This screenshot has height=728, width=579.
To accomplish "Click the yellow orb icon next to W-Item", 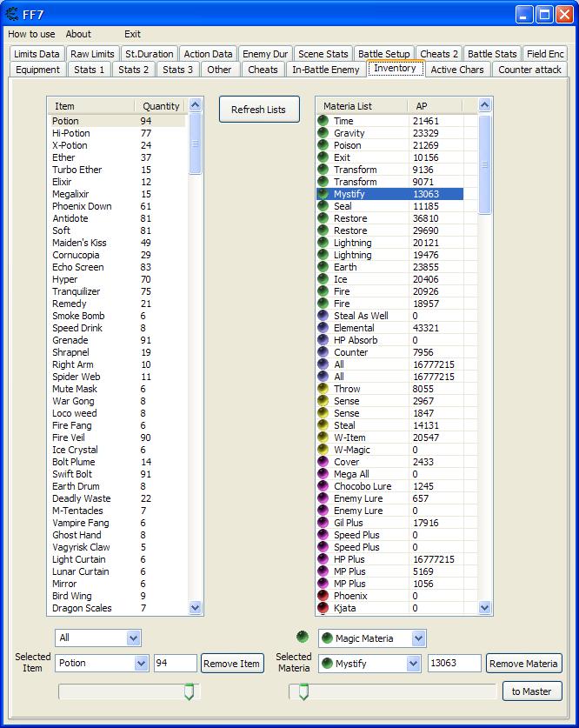I will coord(323,437).
